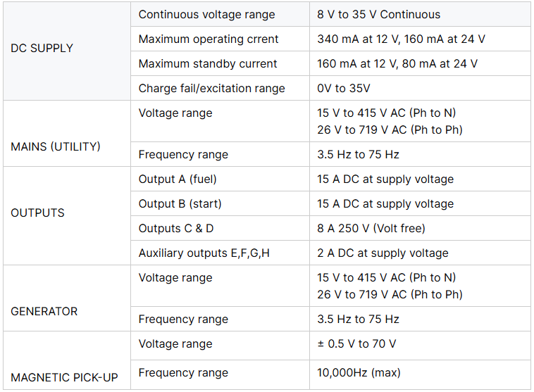Select the Output A (fuel) label
The width and height of the screenshot is (534, 392).
point(178,179)
